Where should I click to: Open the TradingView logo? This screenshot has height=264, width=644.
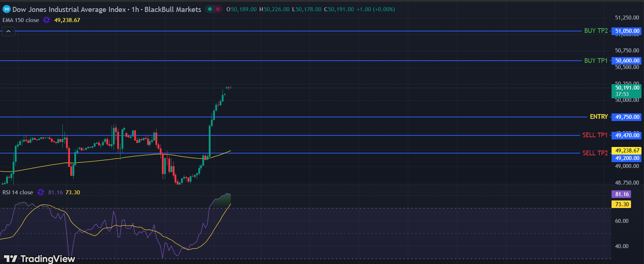tap(40, 259)
